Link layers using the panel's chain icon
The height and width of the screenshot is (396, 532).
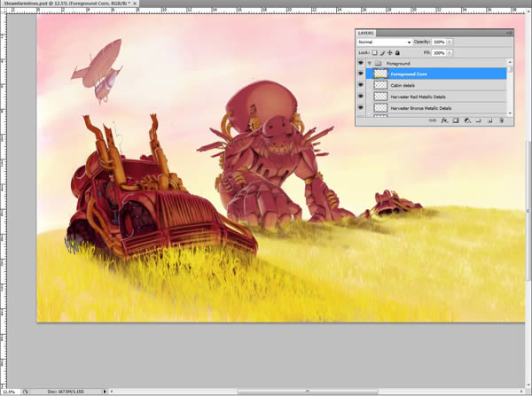tap(433, 120)
